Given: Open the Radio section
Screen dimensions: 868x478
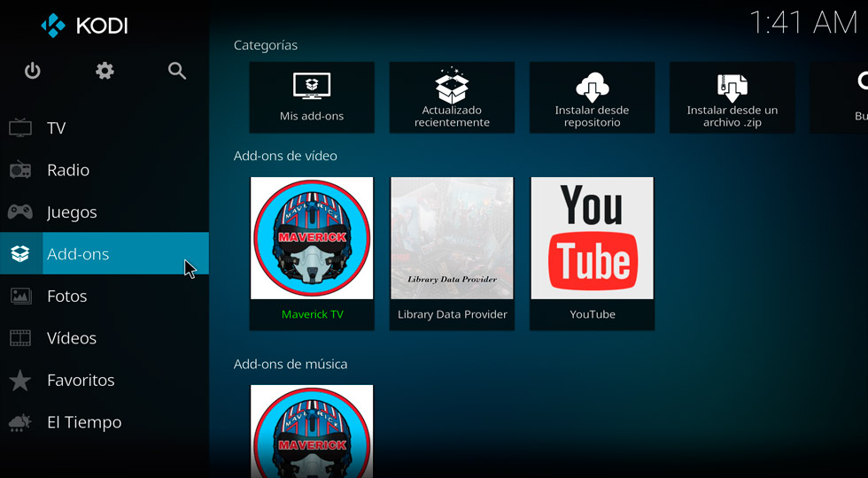Looking at the screenshot, I should coord(105,170).
